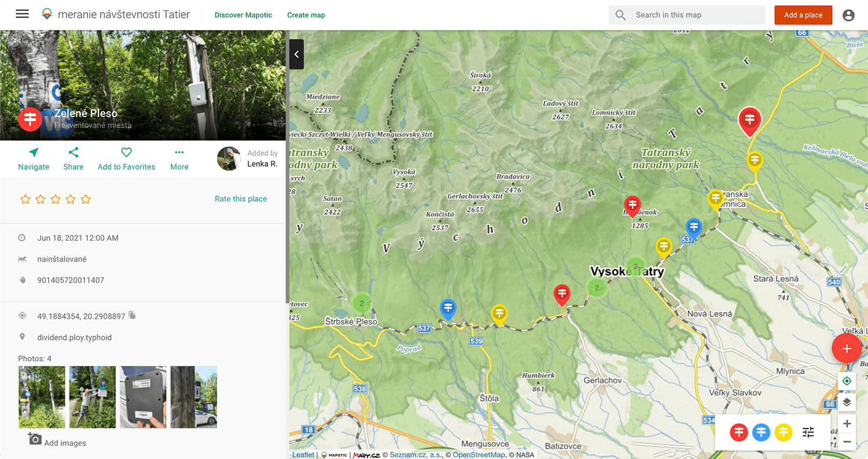Expand green cluster 2 at Štrbské Pleso

pos(362,303)
